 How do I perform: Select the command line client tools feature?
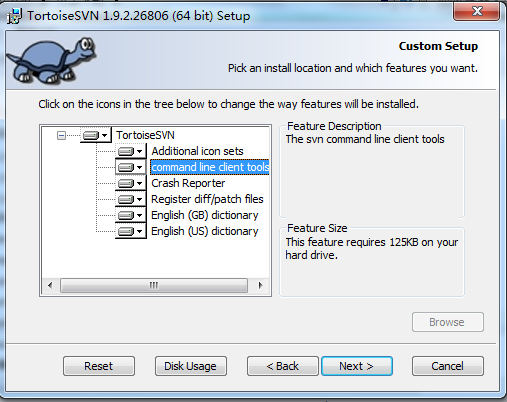coord(210,167)
